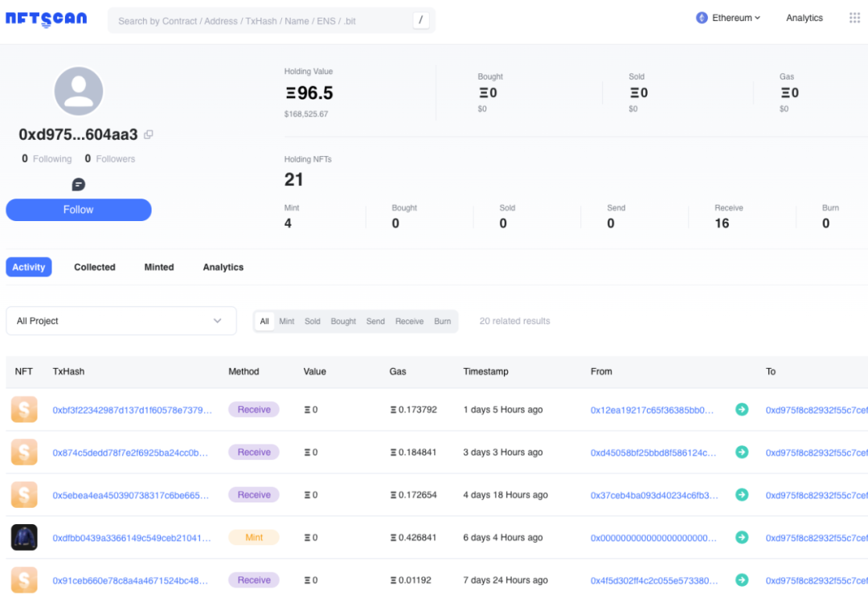The height and width of the screenshot is (594, 868).
Task: Click the NFTScan logo
Action: point(46,18)
